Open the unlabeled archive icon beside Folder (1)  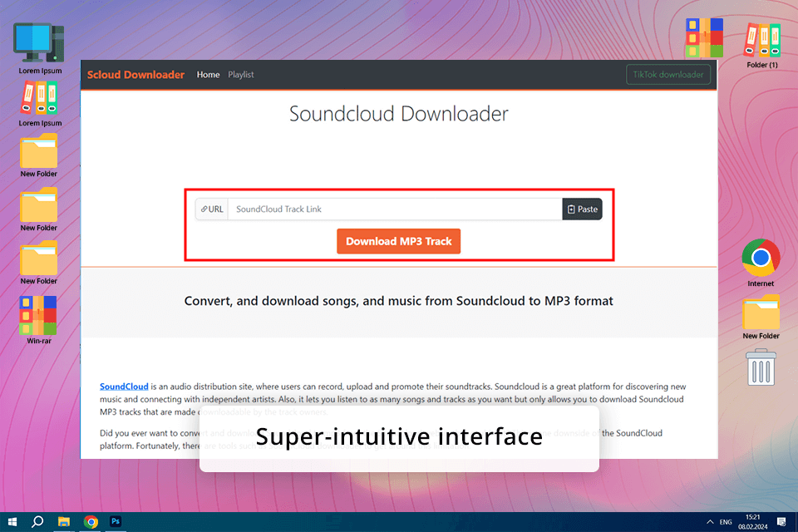[704, 37]
